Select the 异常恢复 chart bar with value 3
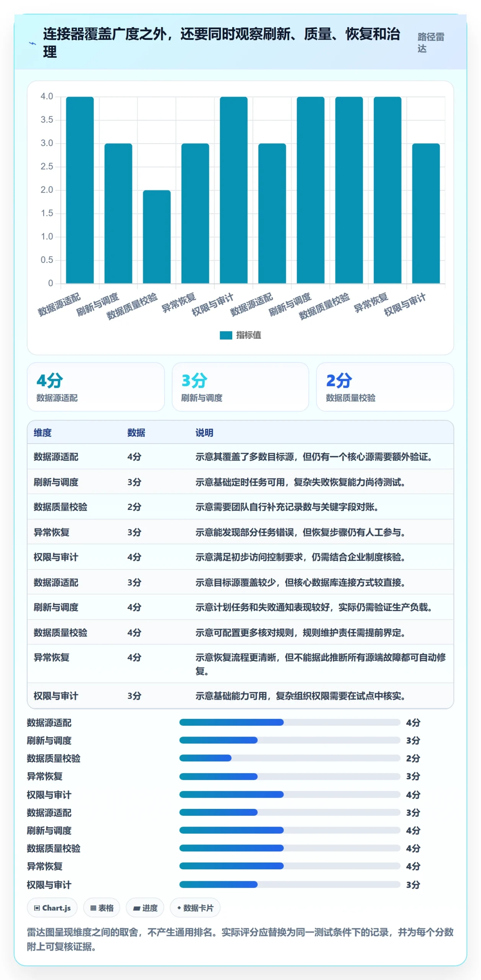 click(x=195, y=213)
